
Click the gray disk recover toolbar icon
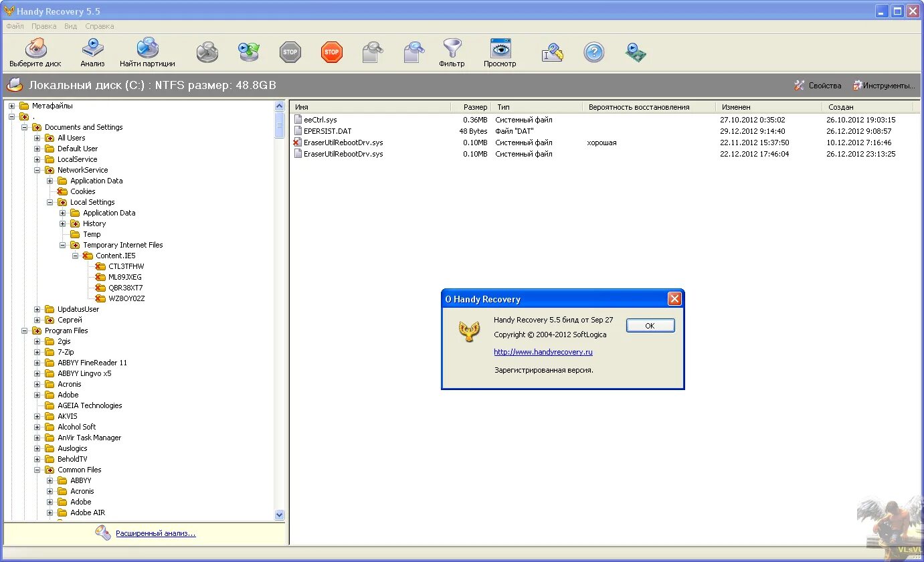[x=207, y=52]
